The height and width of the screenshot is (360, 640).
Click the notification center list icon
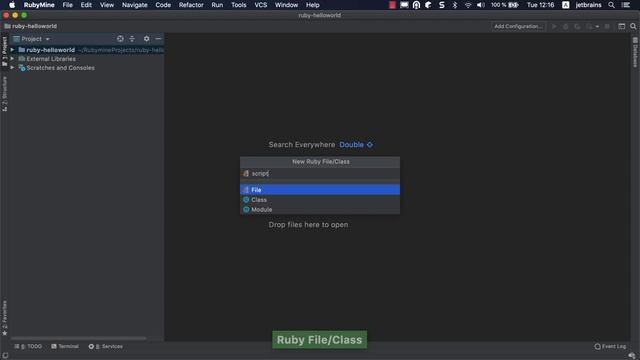point(626,5)
